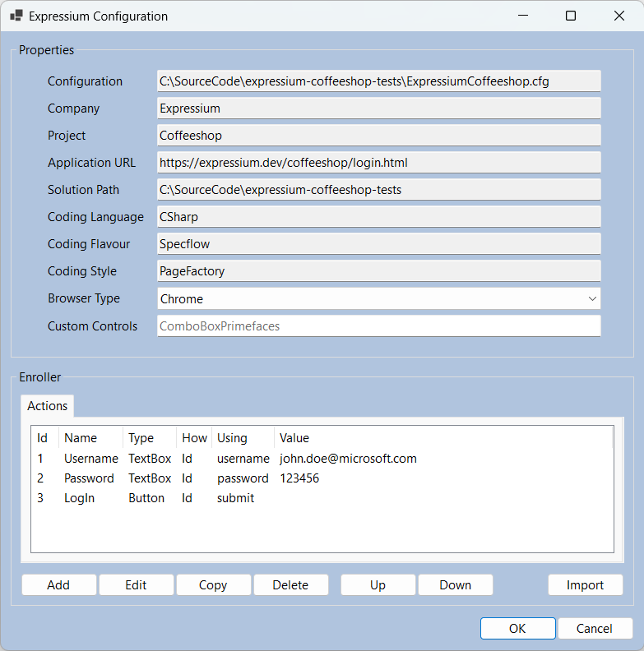Viewport: 644px width, 651px height.
Task: Move action Up with the Up button
Action: pos(378,585)
